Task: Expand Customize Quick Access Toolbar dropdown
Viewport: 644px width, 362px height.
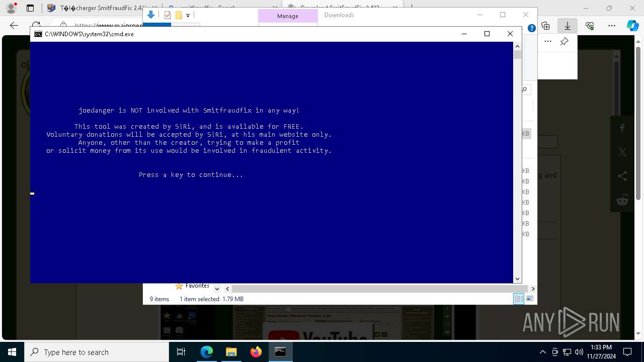Action: [188, 16]
